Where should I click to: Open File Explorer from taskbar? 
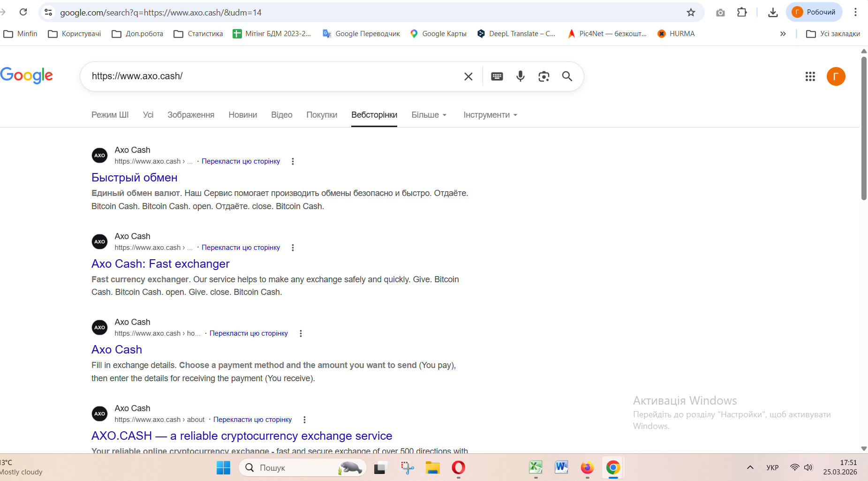click(x=432, y=467)
